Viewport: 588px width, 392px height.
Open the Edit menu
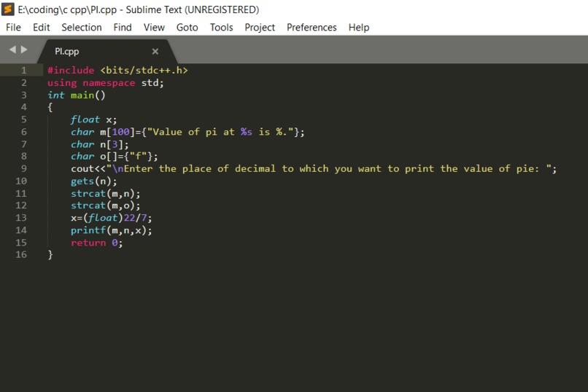pyautogui.click(x=42, y=28)
